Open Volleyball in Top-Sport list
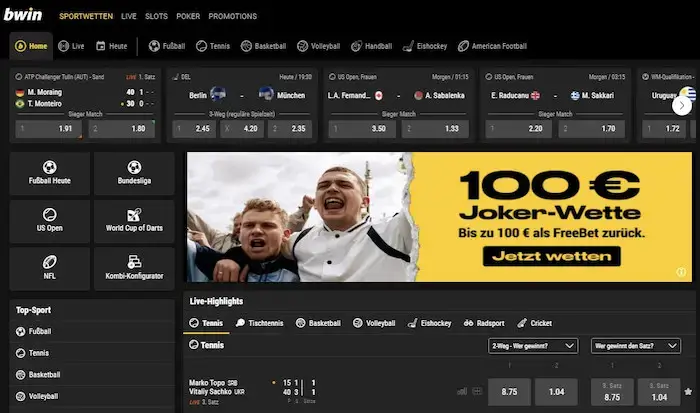This screenshot has height=413, width=700. [x=92, y=396]
